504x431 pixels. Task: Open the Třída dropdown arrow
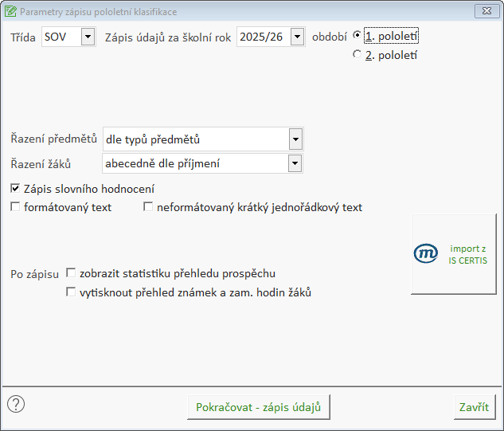(x=88, y=37)
